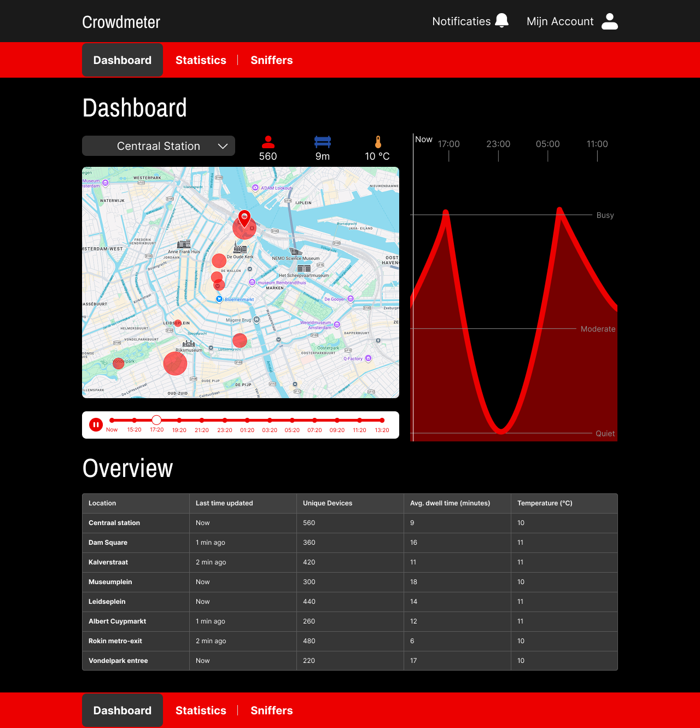
Task: Pause the timeline playback
Action: tap(96, 424)
